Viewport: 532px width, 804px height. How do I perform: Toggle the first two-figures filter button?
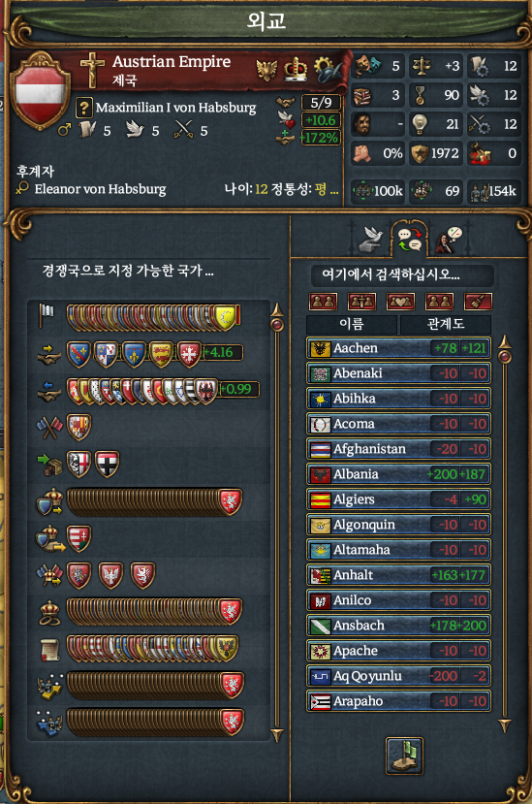point(323,302)
